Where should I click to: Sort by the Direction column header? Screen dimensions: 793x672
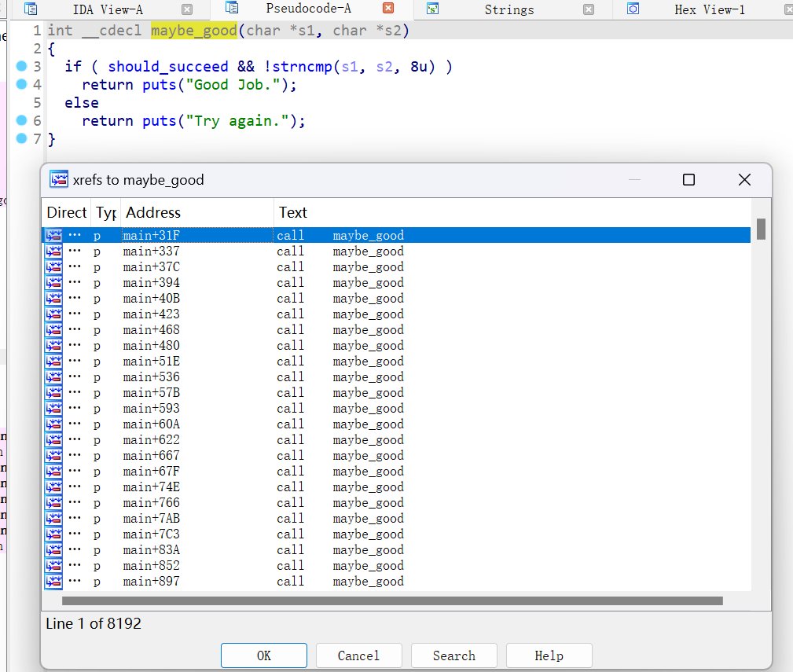click(x=66, y=212)
